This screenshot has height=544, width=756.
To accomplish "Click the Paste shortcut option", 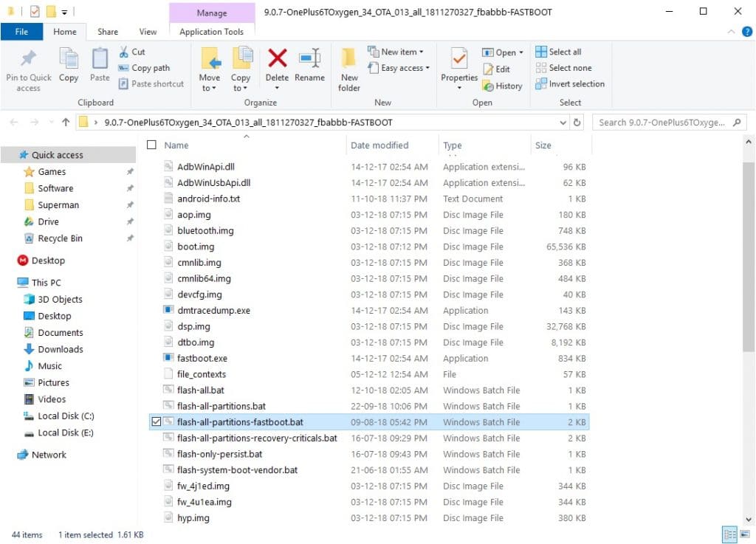I will tap(151, 84).
